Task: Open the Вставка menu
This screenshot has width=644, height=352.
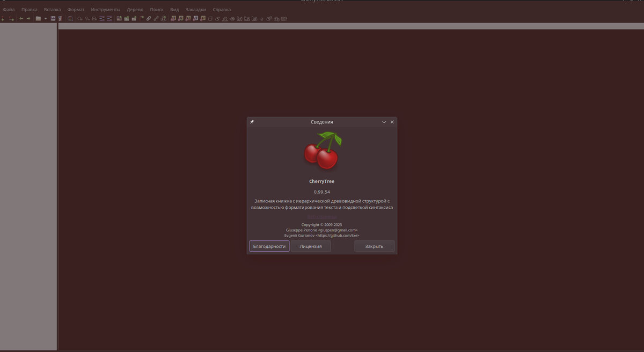Action: pyautogui.click(x=53, y=10)
